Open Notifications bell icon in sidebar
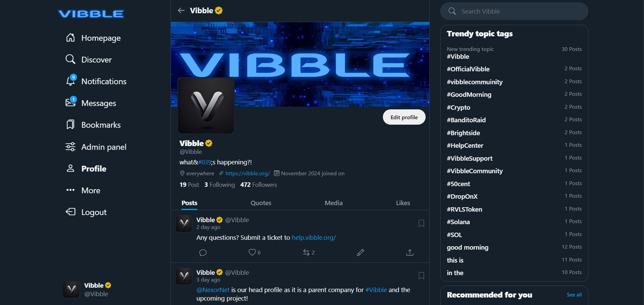Image resolution: width=644 pixels, height=305 pixels. (71, 81)
